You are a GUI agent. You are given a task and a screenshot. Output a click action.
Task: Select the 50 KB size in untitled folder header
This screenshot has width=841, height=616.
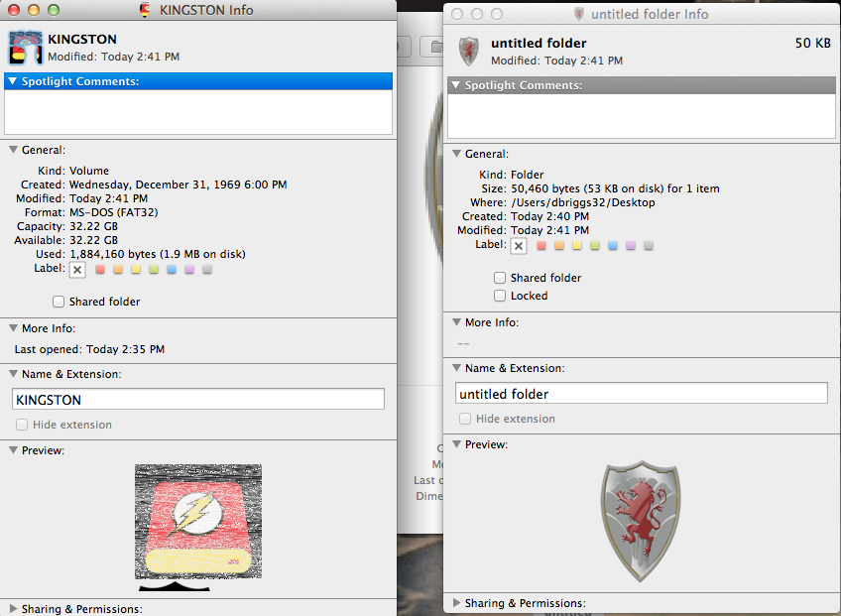coord(812,43)
